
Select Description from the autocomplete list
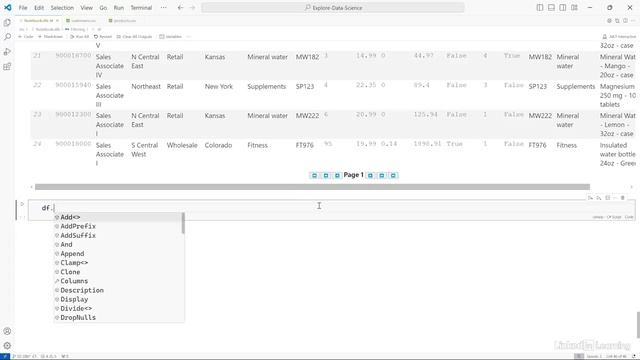click(118, 290)
